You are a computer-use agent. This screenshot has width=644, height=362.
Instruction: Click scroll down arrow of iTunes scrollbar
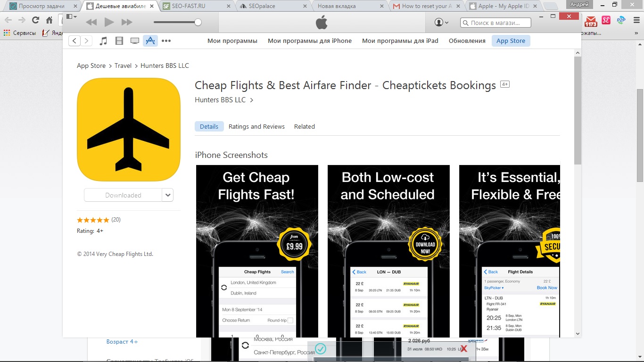tap(578, 334)
